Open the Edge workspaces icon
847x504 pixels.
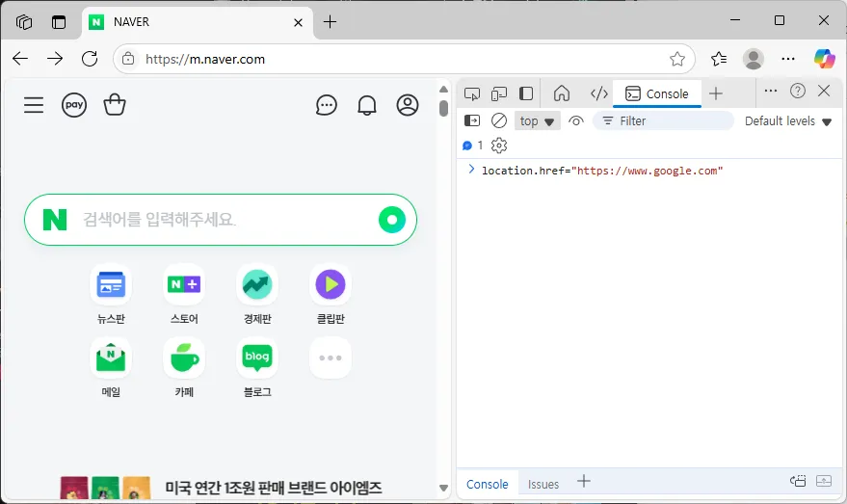(24, 22)
